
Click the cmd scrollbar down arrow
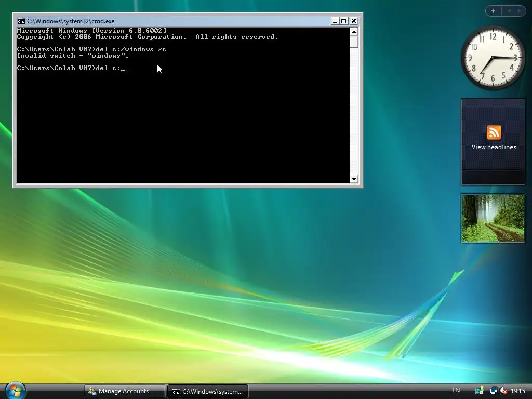coord(354,179)
